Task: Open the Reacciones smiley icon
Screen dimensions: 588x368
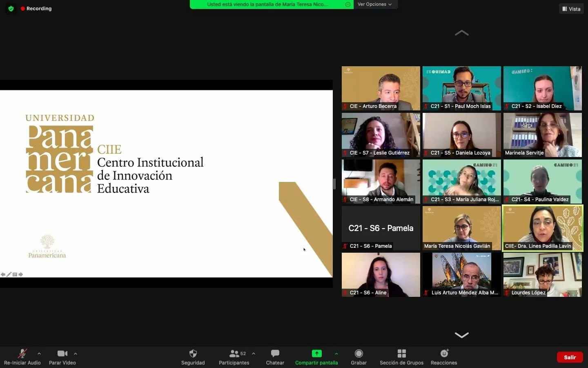Action: pyautogui.click(x=444, y=353)
